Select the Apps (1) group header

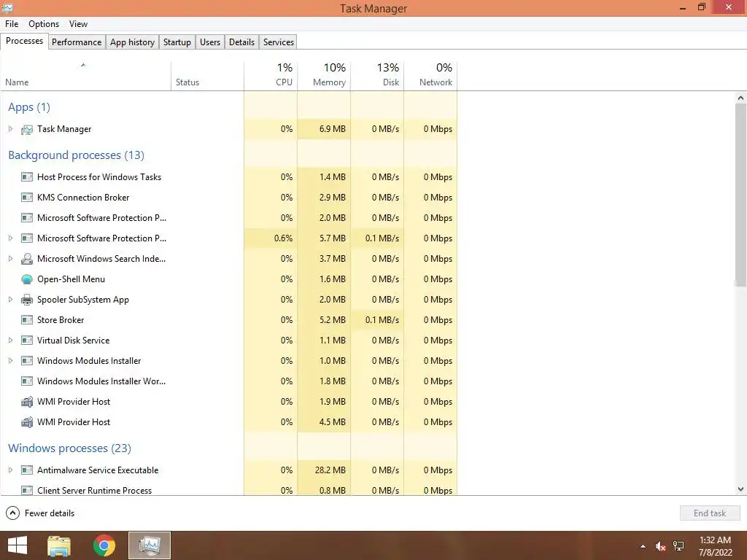pyautogui.click(x=29, y=107)
